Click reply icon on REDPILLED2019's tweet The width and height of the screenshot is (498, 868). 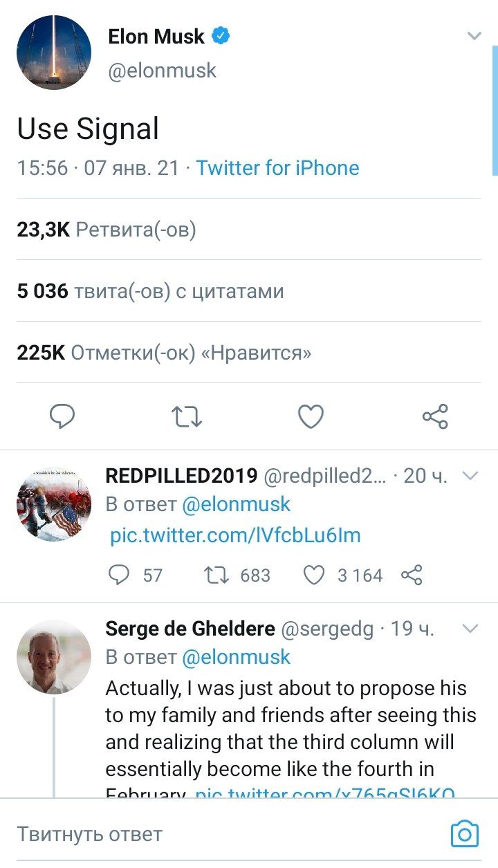(120, 575)
